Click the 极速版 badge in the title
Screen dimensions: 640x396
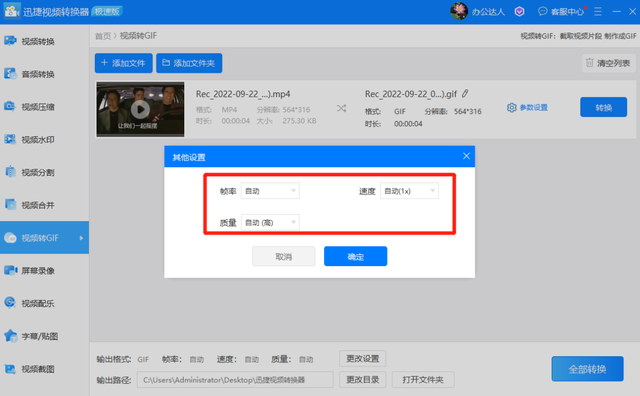pyautogui.click(x=107, y=11)
